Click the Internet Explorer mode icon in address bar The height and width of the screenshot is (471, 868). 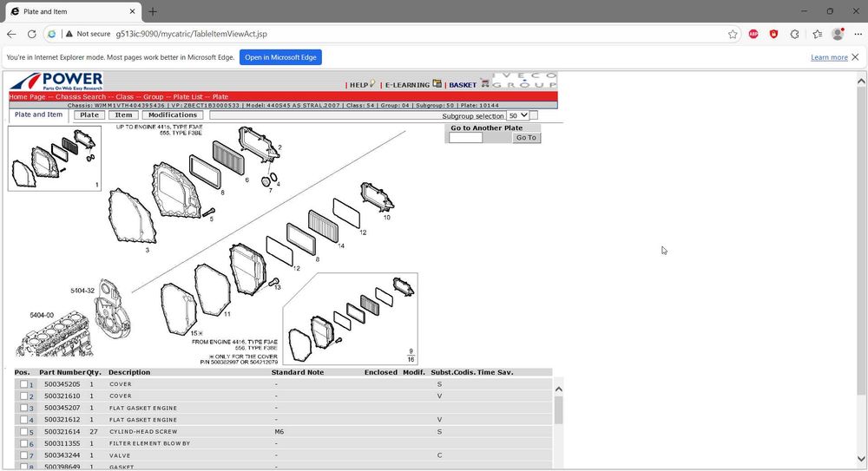pyautogui.click(x=51, y=34)
